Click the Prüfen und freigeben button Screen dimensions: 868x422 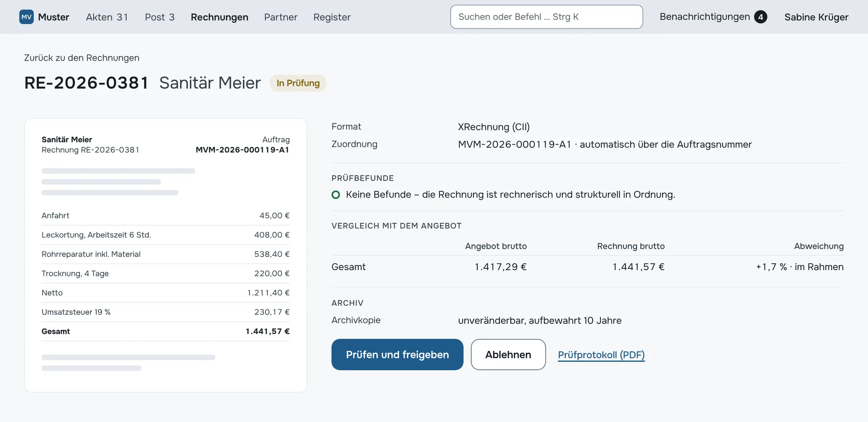[x=397, y=355]
